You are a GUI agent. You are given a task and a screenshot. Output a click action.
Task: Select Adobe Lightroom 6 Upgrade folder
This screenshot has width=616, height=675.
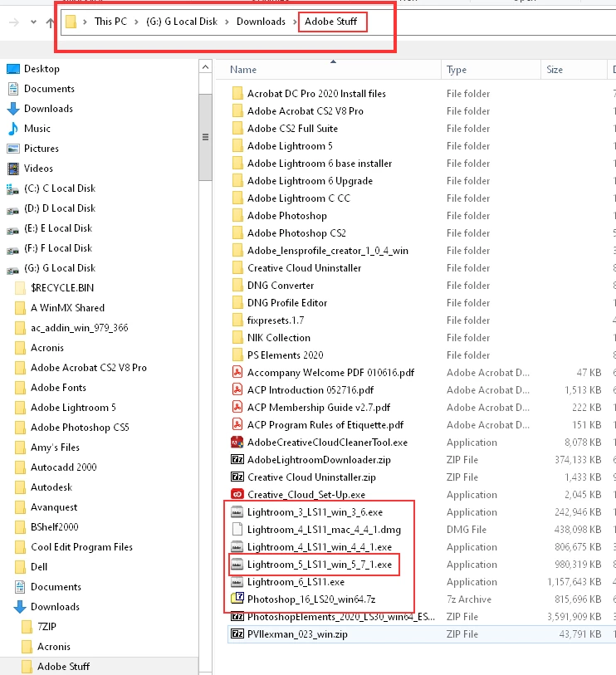310,181
